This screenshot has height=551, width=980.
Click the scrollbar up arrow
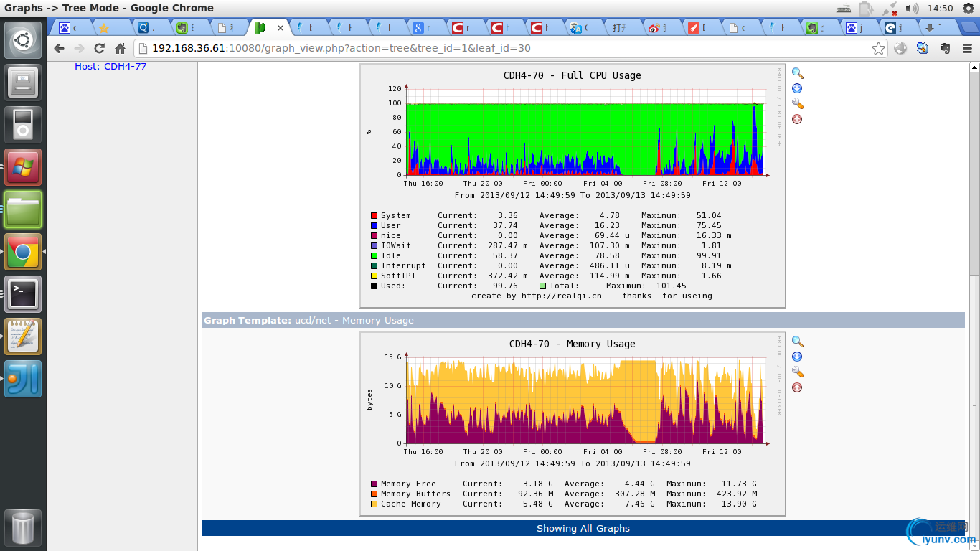(974, 67)
